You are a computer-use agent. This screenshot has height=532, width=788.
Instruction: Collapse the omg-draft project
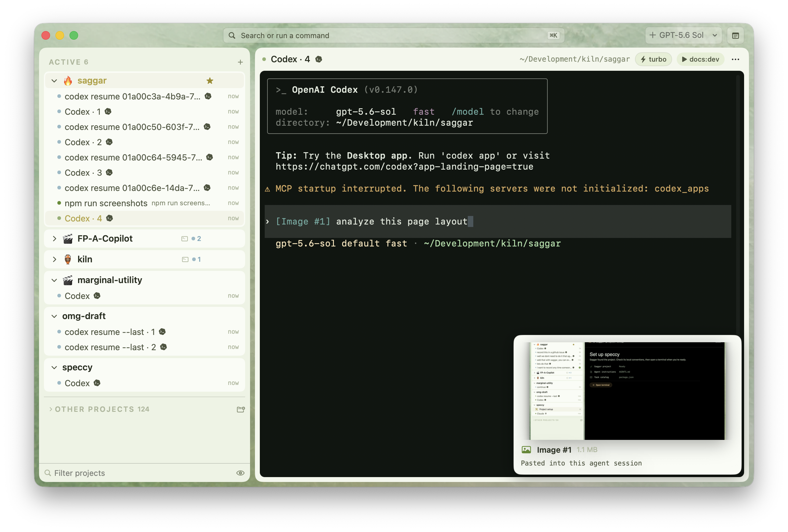(54, 316)
